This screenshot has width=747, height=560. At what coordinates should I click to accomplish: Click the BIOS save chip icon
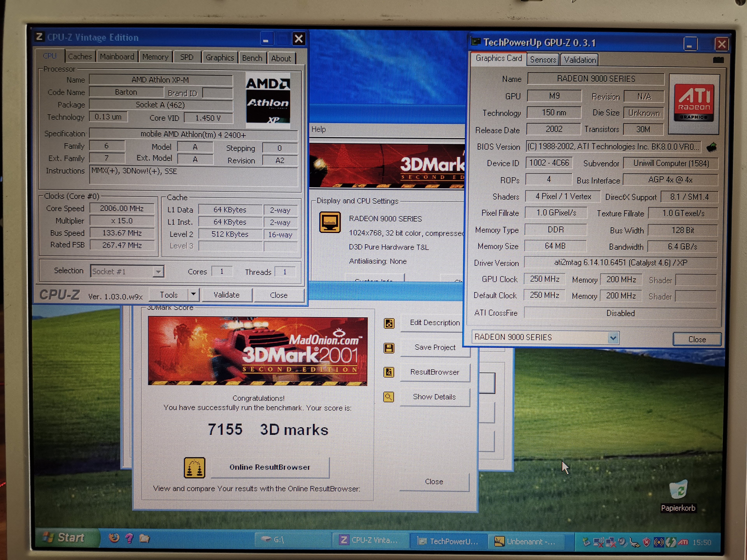[712, 147]
